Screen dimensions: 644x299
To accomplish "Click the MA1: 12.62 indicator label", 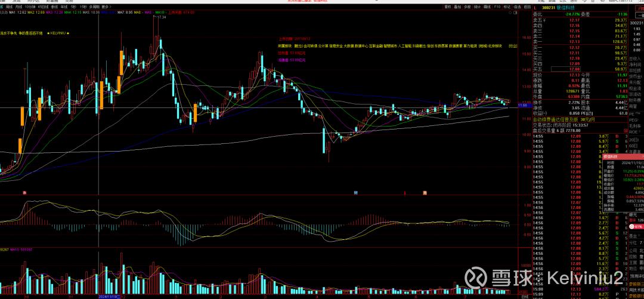I will click(18, 13).
